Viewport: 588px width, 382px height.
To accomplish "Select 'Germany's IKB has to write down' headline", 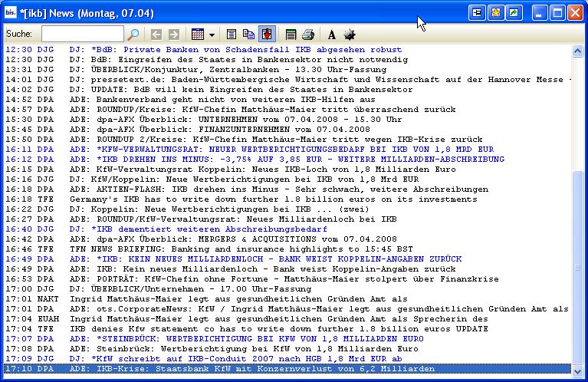I will (287, 199).
